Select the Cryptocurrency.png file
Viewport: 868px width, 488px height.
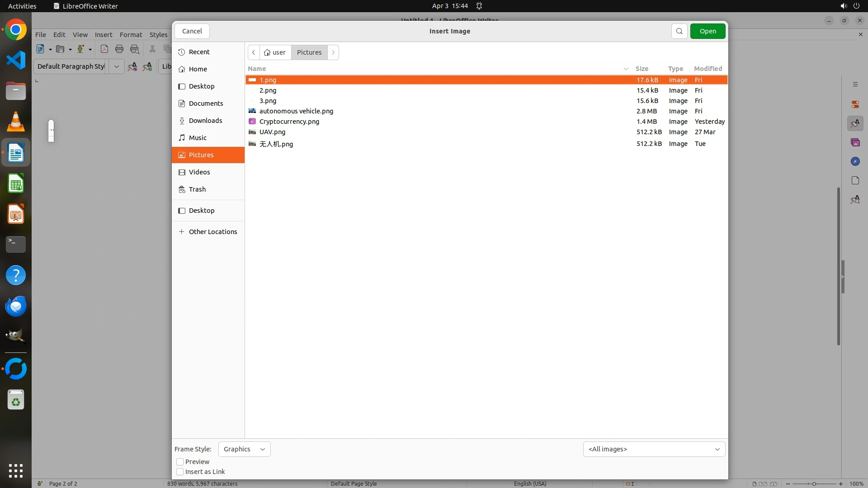click(x=289, y=122)
